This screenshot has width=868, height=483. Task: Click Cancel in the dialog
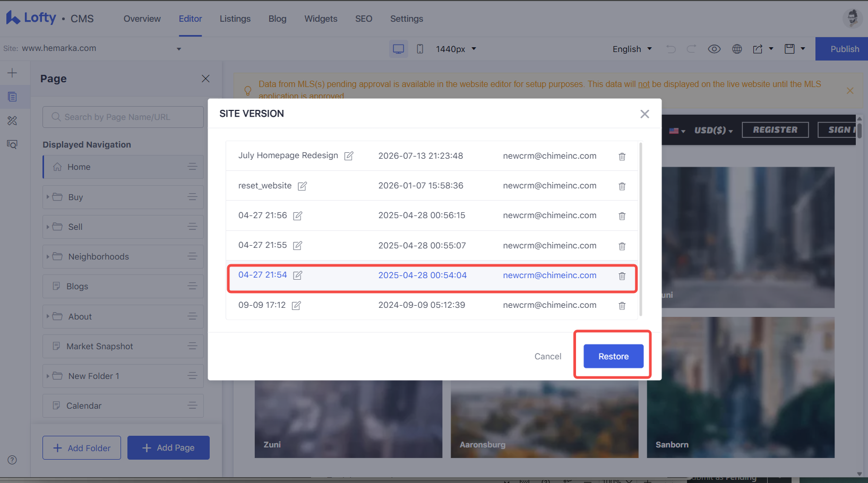548,356
